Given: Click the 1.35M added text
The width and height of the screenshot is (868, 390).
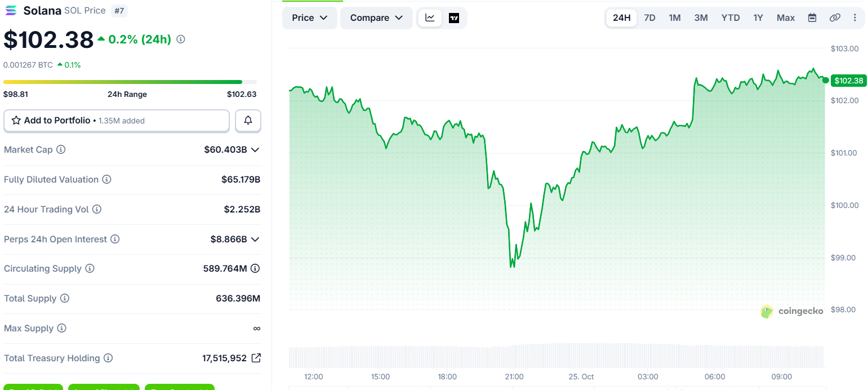Looking at the screenshot, I should (x=122, y=121).
